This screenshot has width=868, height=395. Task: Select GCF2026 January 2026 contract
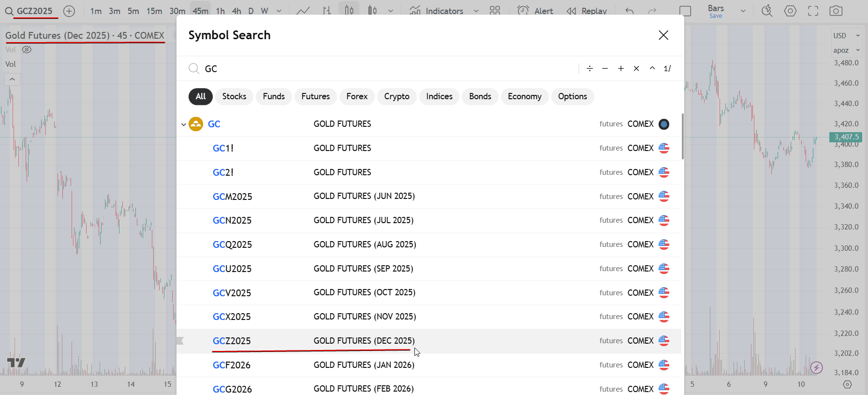click(x=429, y=365)
